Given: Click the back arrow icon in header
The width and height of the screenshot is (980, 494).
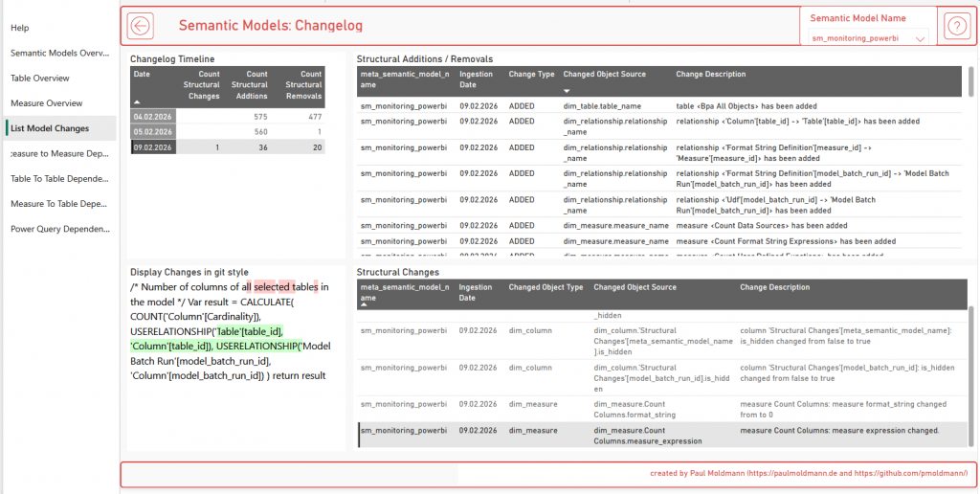Looking at the screenshot, I should pyautogui.click(x=141, y=26).
